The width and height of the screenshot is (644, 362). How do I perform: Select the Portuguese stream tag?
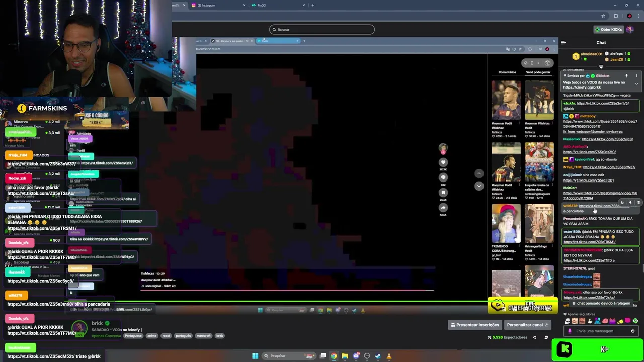(x=133, y=336)
